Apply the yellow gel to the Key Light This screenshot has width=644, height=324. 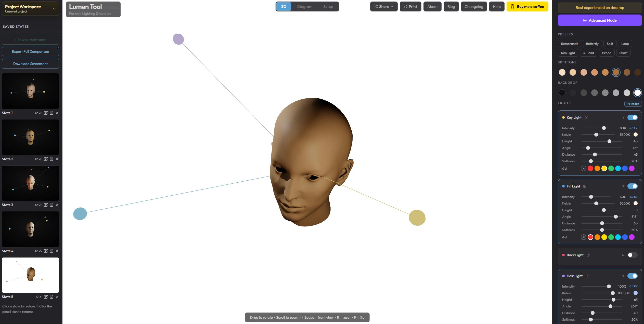tap(604, 168)
